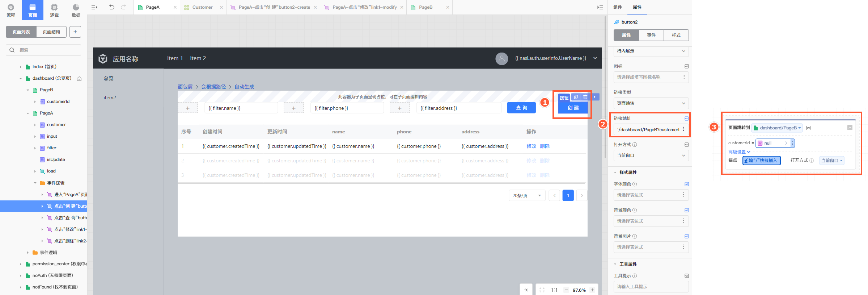Screen dimensions: 868x295
Task: Collapse the 样式属性 section
Action: 615,173
